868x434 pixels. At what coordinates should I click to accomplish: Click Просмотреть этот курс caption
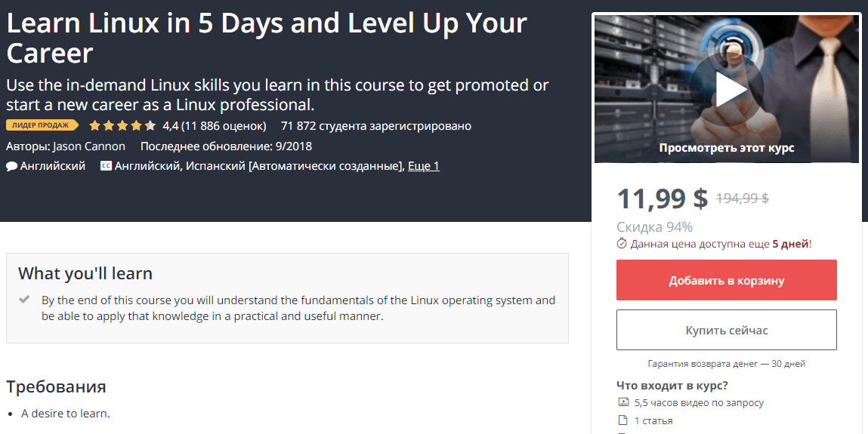point(726,148)
